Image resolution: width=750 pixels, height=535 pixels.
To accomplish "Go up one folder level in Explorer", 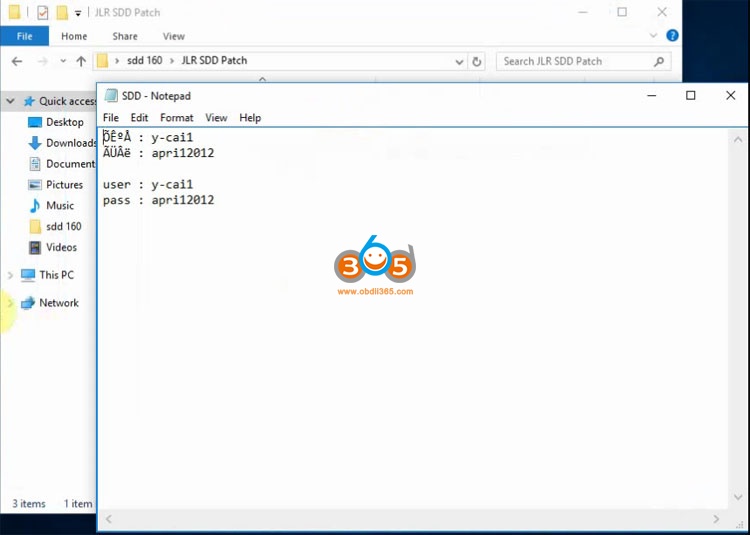I will pyautogui.click(x=81, y=61).
